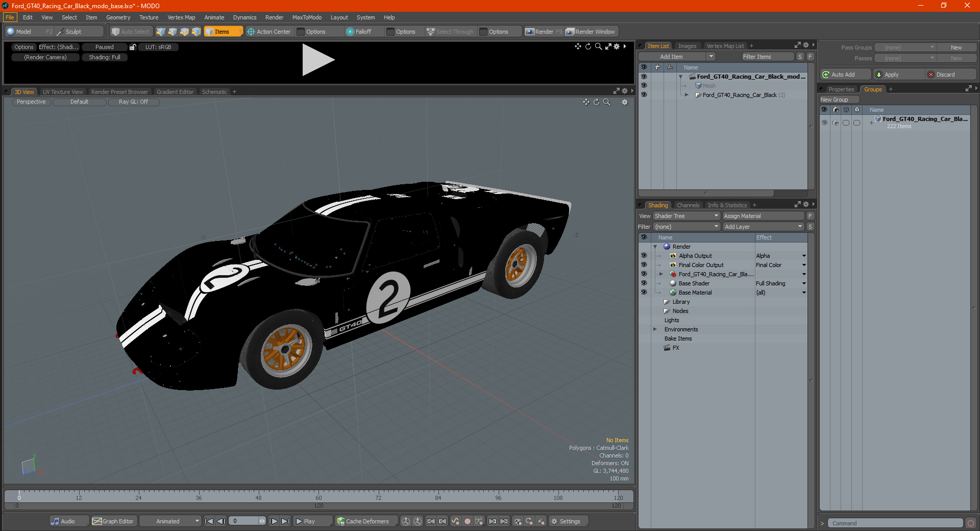Toggle visibility of Alpha Output layer

[644, 256]
